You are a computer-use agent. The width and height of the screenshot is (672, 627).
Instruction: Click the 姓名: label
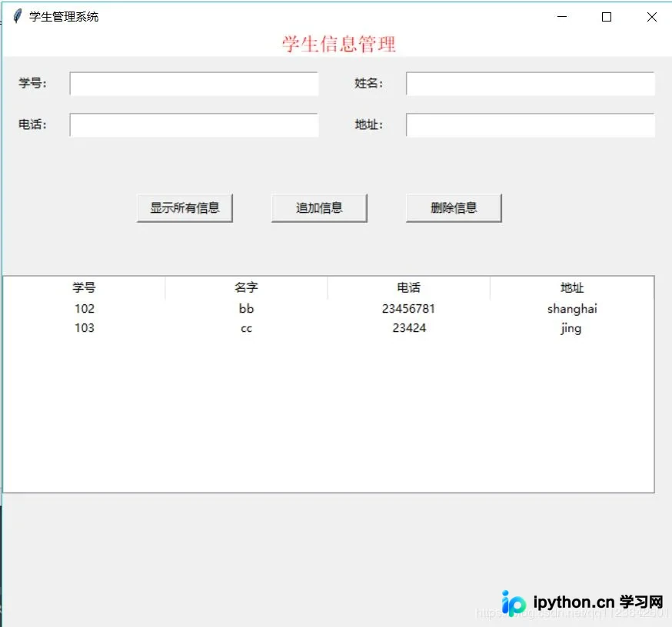coord(368,83)
